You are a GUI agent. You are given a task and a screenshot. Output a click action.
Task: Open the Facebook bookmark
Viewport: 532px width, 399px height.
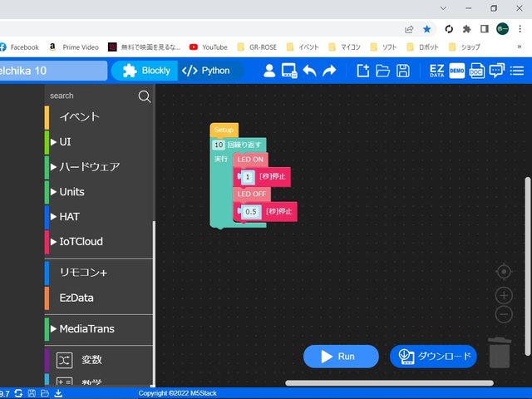[x=19, y=47]
